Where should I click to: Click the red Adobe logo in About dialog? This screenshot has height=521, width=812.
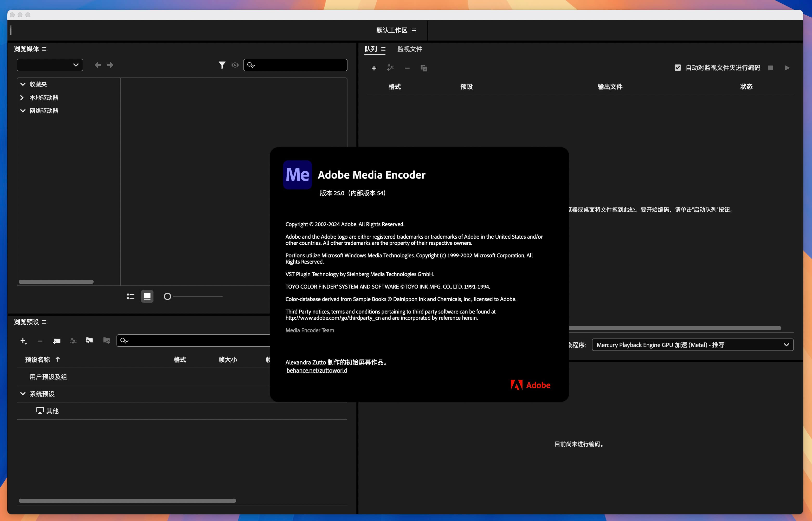point(530,385)
